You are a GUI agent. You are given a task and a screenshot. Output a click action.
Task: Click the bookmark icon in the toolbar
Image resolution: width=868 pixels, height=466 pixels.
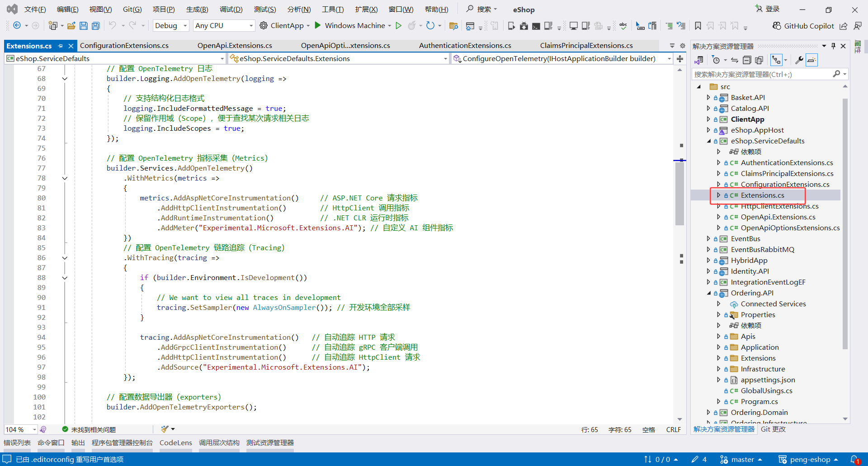[x=698, y=26]
